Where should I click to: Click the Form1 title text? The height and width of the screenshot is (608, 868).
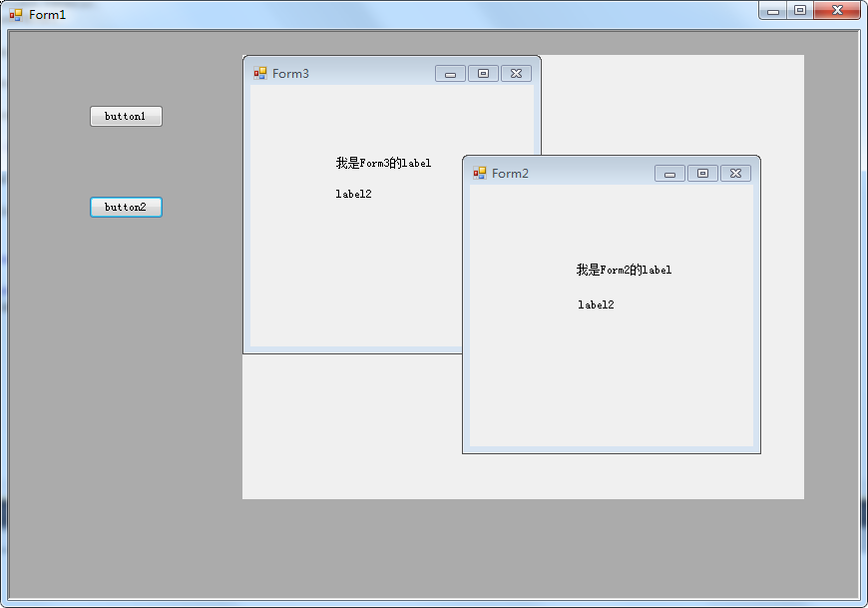click(48, 15)
